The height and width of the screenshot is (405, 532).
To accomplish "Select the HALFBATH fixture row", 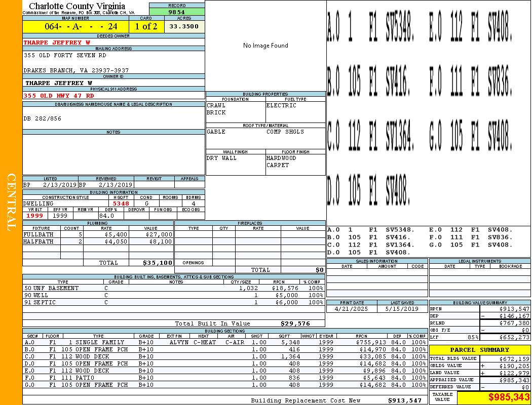I will [x=98, y=241].
